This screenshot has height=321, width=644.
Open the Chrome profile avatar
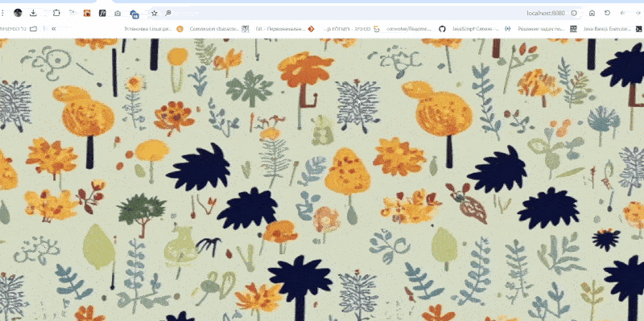pyautogui.click(x=18, y=13)
